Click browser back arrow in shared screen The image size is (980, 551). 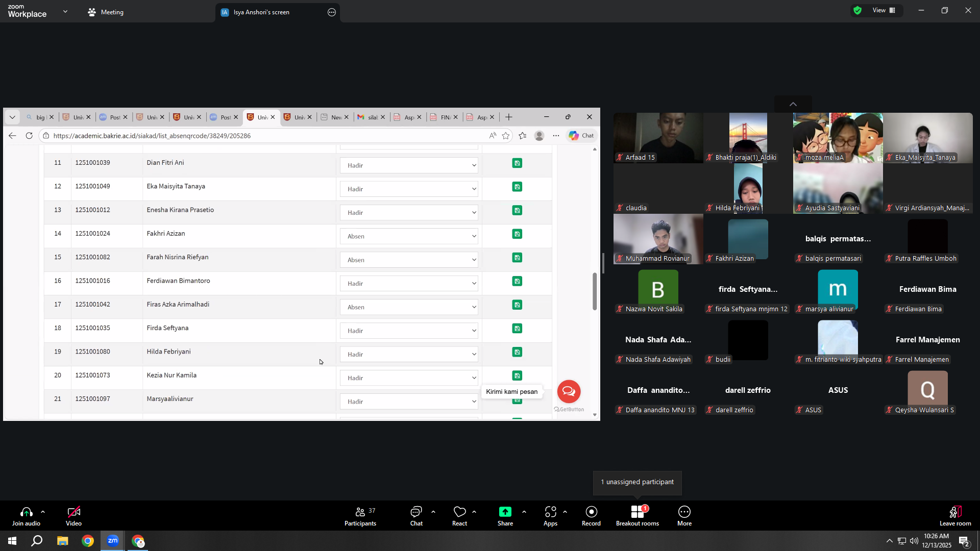coord(12,136)
